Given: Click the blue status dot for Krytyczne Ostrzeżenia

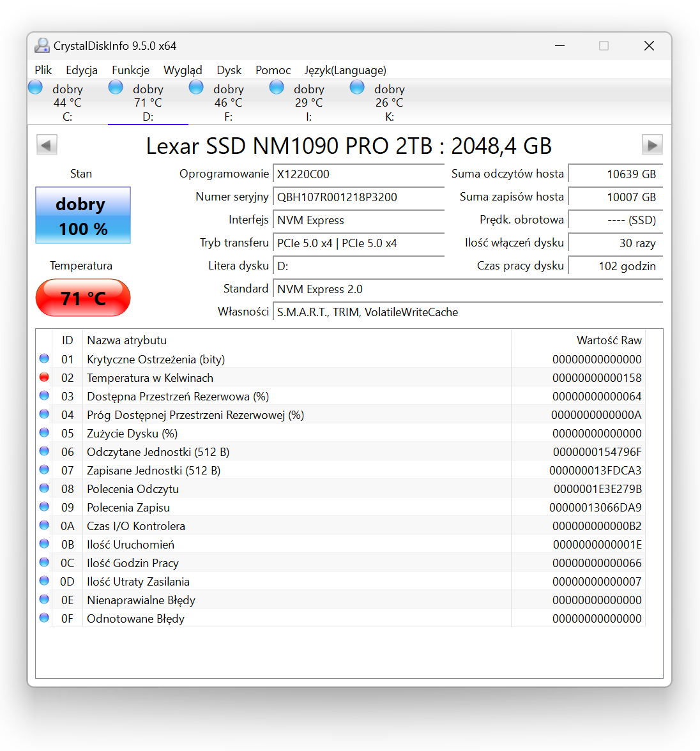Looking at the screenshot, I should click(x=44, y=359).
